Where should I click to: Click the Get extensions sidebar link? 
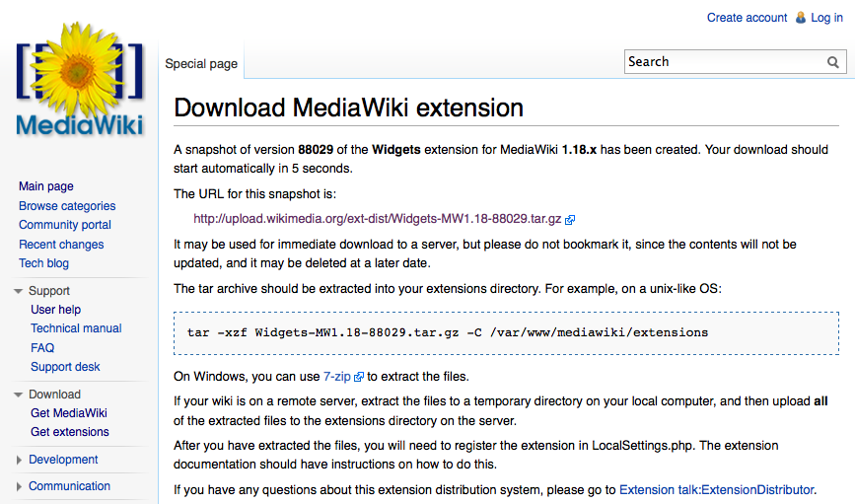(x=70, y=432)
